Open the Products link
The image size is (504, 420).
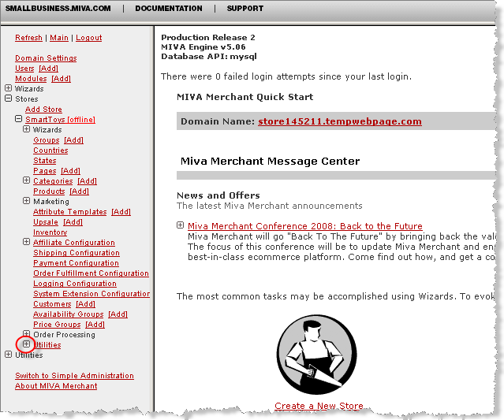pos(49,191)
